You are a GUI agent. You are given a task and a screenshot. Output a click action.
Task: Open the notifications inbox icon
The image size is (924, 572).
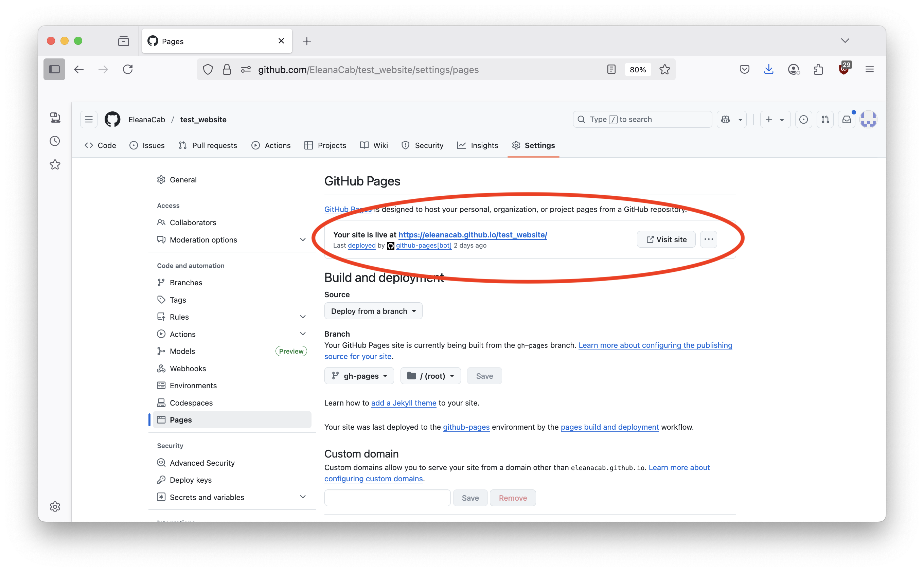(x=847, y=120)
